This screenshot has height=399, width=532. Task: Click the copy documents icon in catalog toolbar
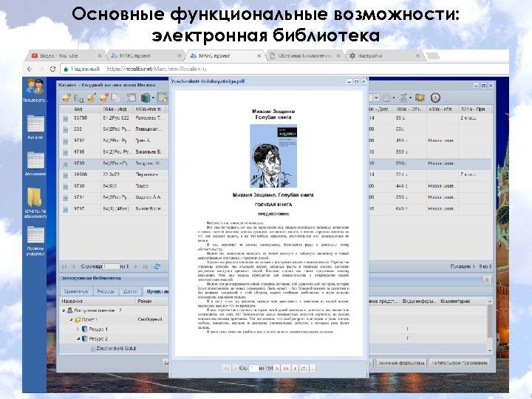pyautogui.click(x=116, y=98)
